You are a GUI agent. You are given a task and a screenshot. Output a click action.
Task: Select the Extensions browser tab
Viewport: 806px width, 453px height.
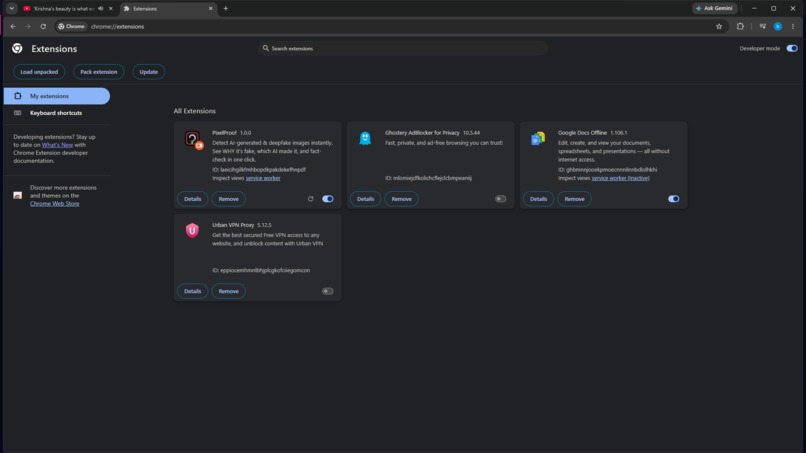coord(169,9)
